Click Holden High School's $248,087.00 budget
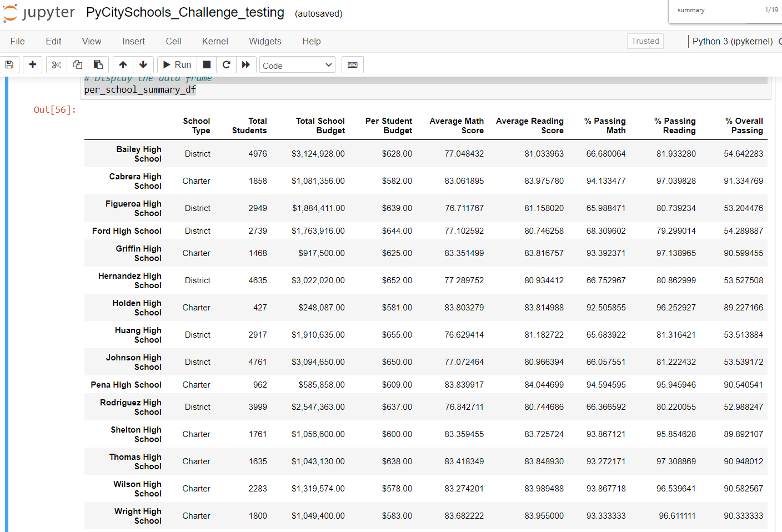Viewport: 782px width, 532px height. (322, 308)
